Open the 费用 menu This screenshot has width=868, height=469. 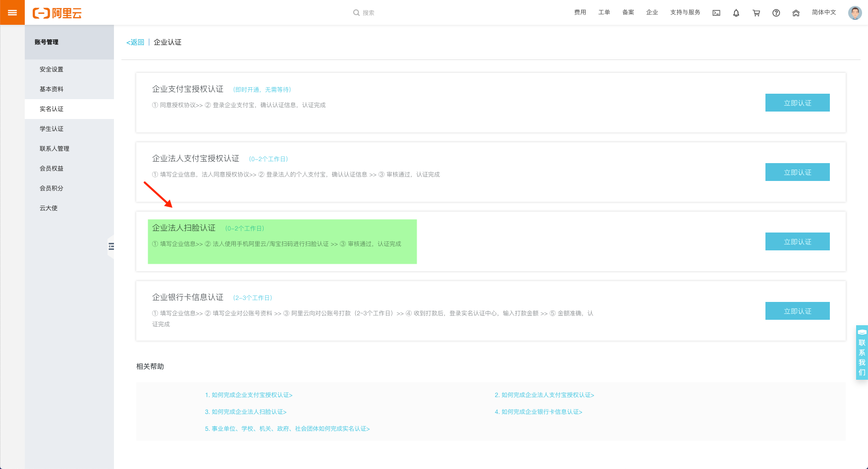(580, 12)
